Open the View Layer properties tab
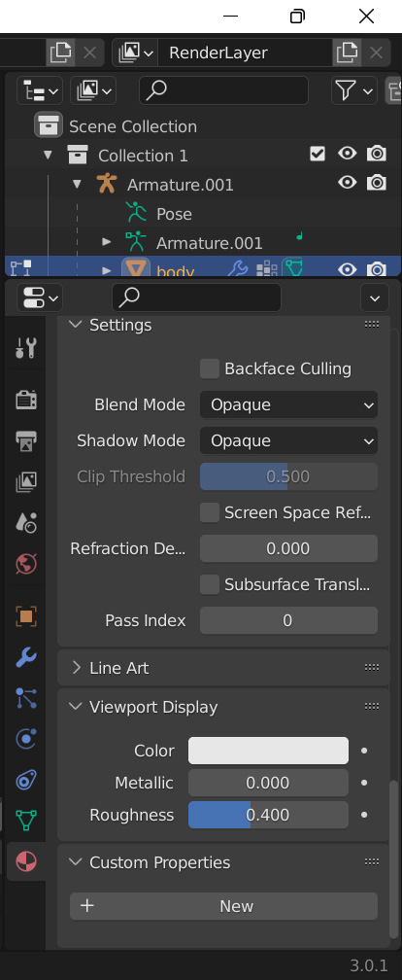The width and height of the screenshot is (402, 980). [x=26, y=481]
